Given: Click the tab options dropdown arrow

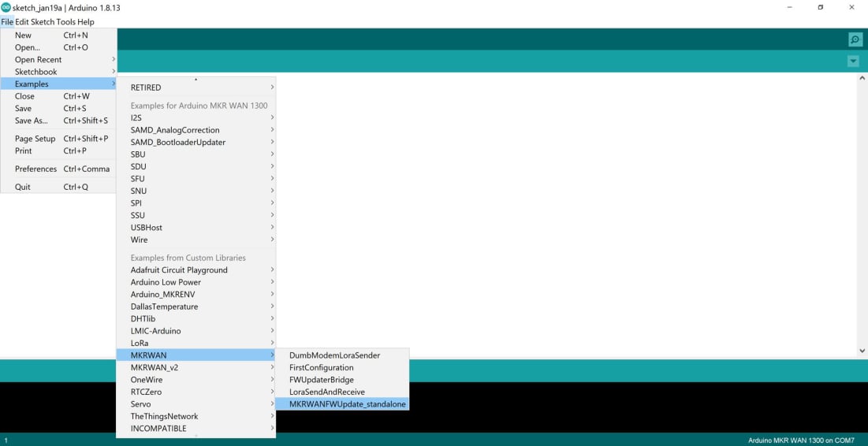Looking at the screenshot, I should coord(852,61).
